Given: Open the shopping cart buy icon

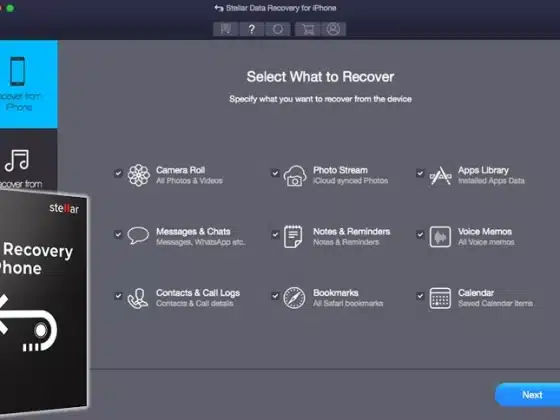Looking at the screenshot, I should pos(308,29).
